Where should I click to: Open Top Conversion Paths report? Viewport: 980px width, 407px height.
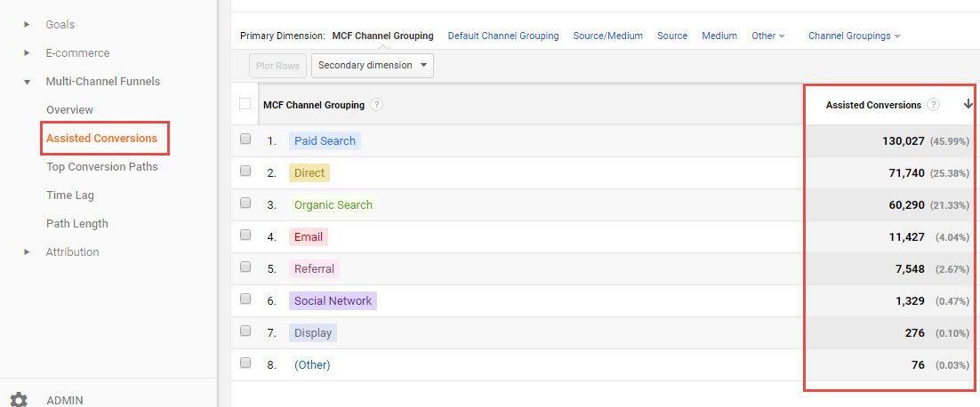(x=101, y=167)
